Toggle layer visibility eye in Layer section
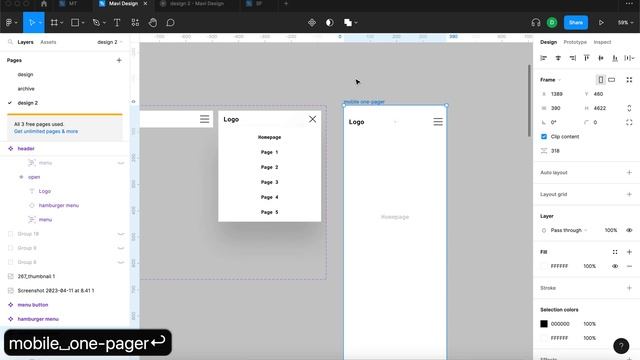This screenshot has width=640, height=360. click(x=629, y=231)
